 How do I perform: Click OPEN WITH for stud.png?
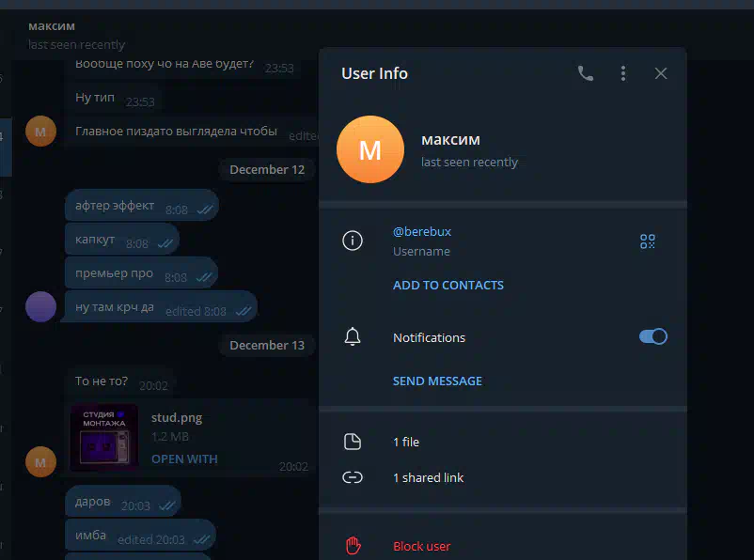[184, 459]
